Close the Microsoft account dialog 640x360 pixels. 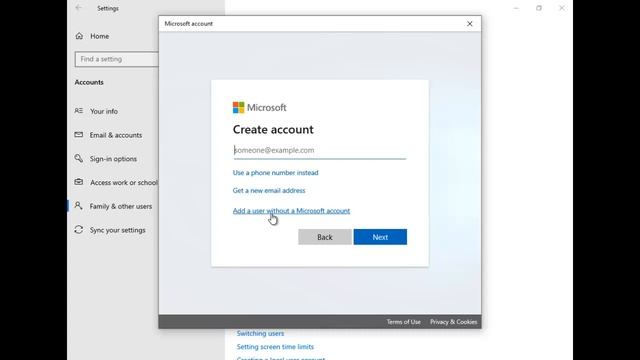point(470,24)
